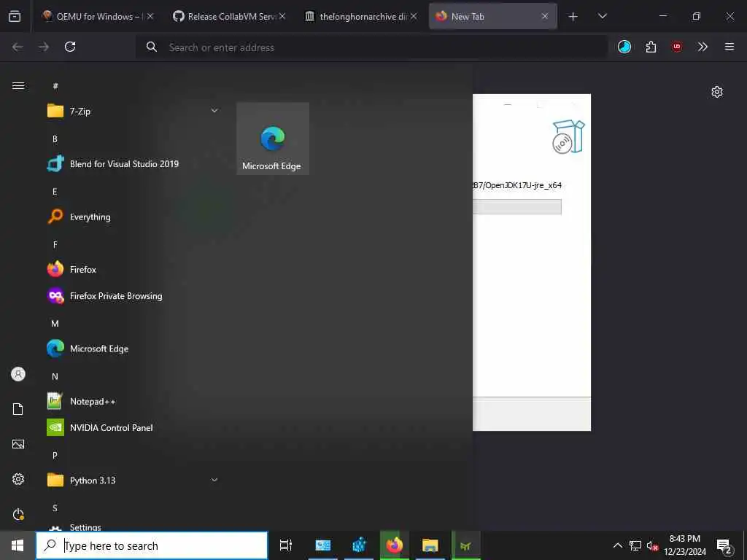Open Settings gear in Start side rail
The width and height of the screenshot is (747, 560).
(x=18, y=479)
